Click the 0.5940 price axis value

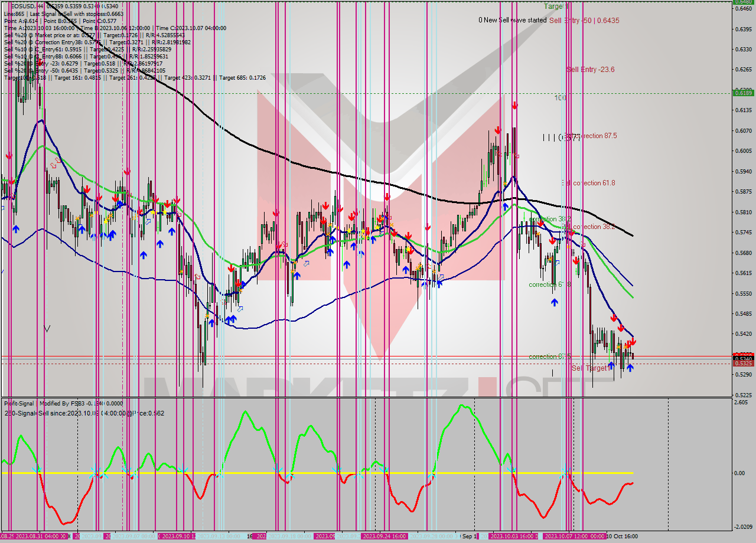tap(743, 171)
